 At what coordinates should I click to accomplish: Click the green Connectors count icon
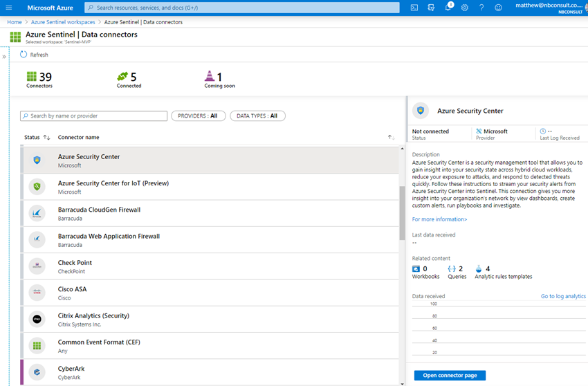point(32,77)
